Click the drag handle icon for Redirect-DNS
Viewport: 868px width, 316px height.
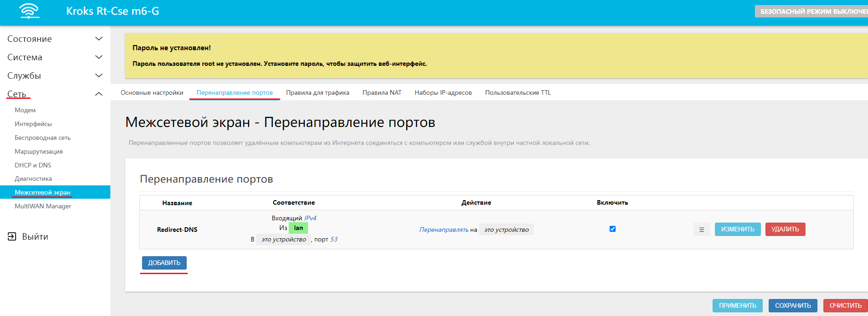702,230
